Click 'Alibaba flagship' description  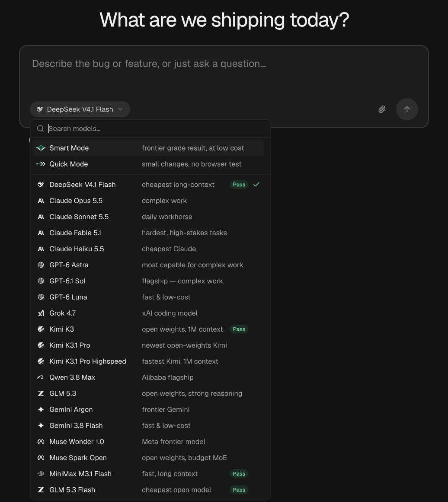(x=167, y=377)
